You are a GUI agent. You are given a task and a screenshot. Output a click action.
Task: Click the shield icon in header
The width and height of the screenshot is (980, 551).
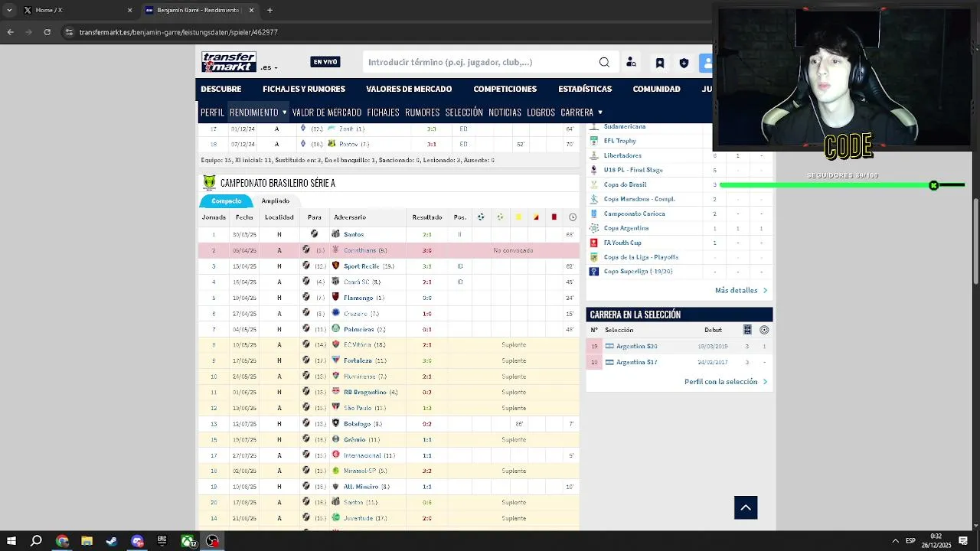coord(684,63)
